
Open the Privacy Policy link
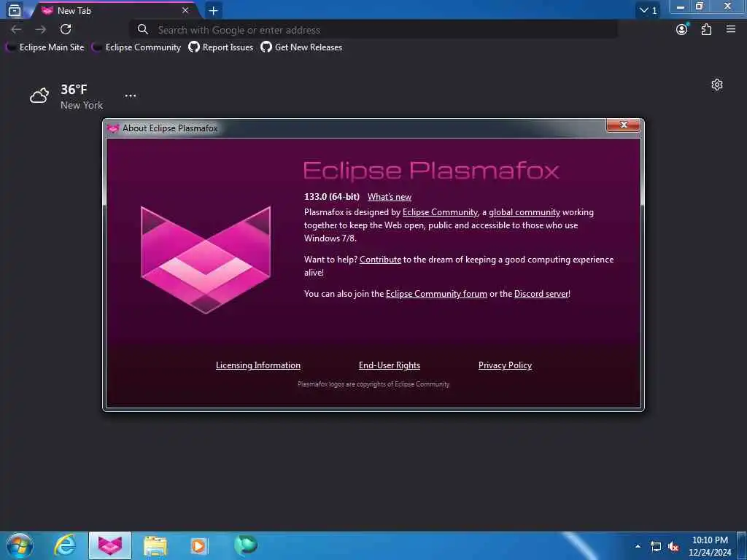[x=505, y=365]
